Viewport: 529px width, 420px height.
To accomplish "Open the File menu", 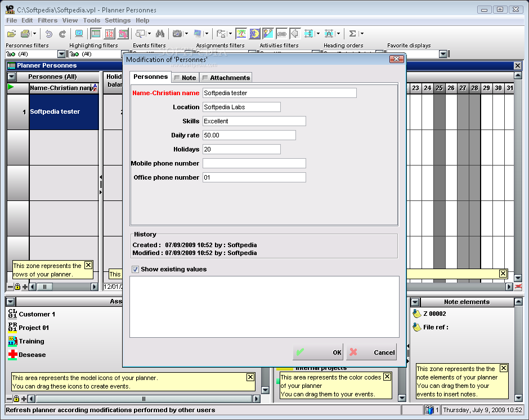I will pyautogui.click(x=11, y=20).
